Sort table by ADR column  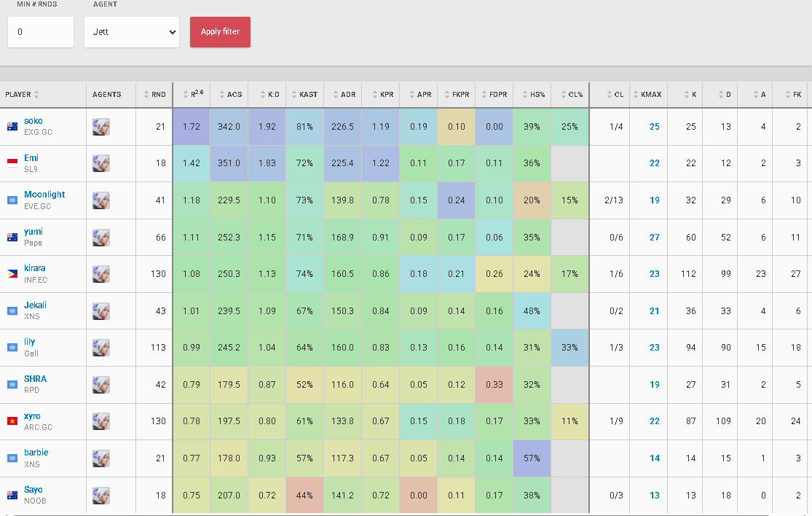(344, 94)
